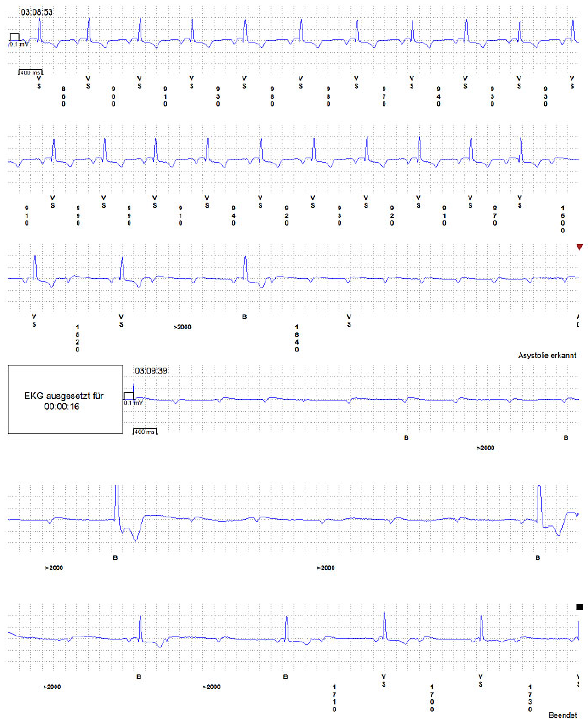The image size is (588, 724).
Task: Click the 03:08:53 timestamp
Action: [37, 12]
